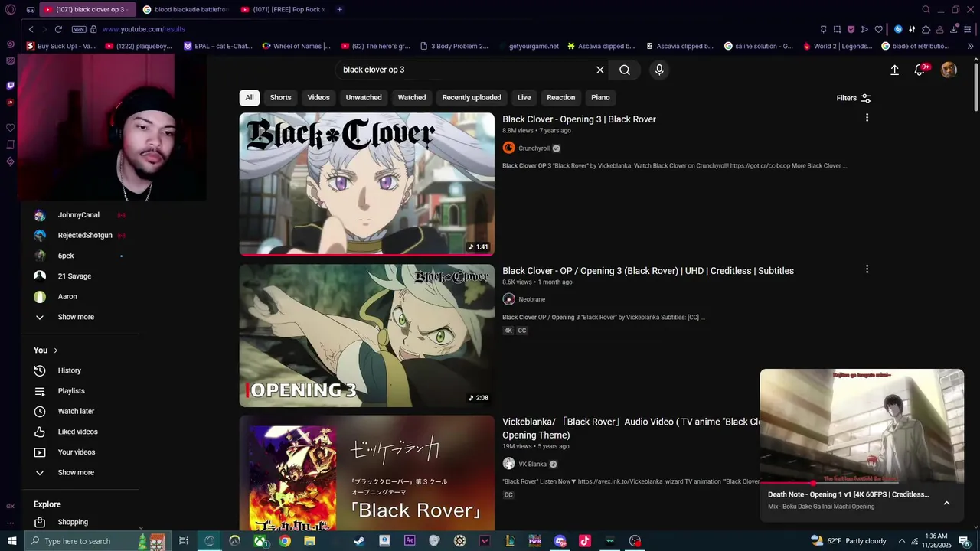Play the OPENING 3 creditless thumbnail

pos(367,335)
